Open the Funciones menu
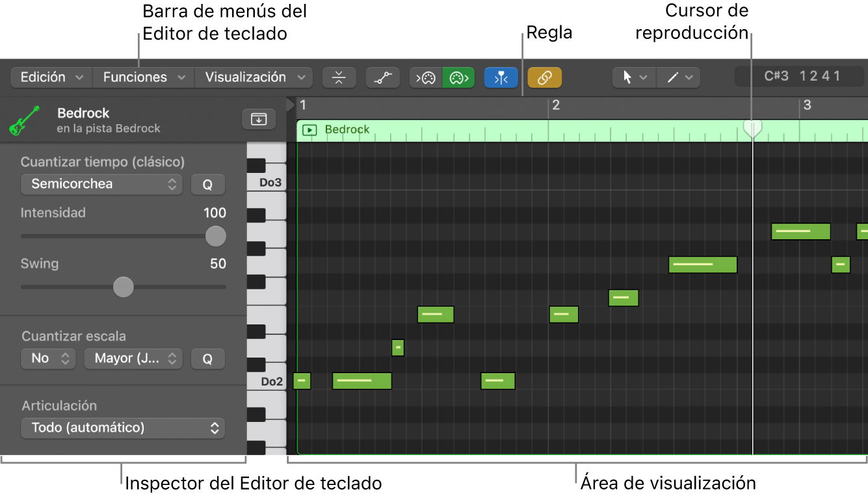The image size is (868, 498). (x=144, y=77)
